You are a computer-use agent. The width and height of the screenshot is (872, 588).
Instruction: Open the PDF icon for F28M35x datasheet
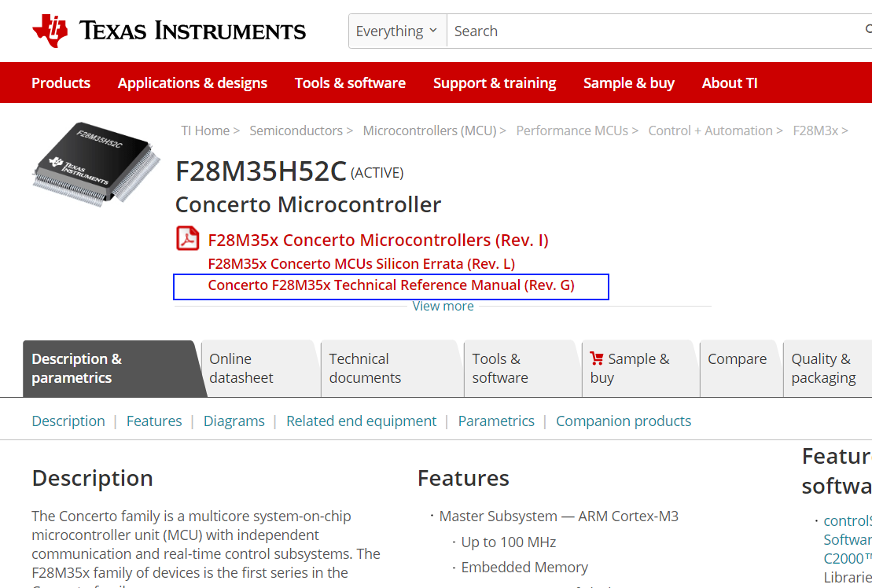tap(188, 239)
